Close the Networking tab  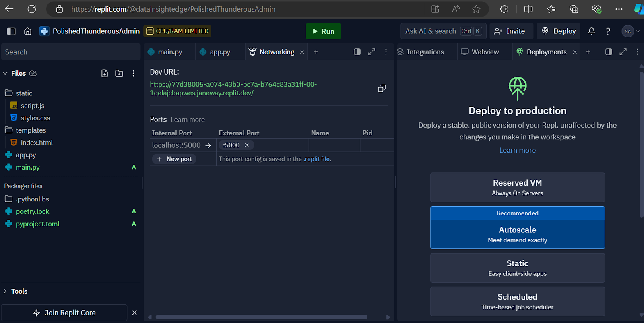pos(302,52)
